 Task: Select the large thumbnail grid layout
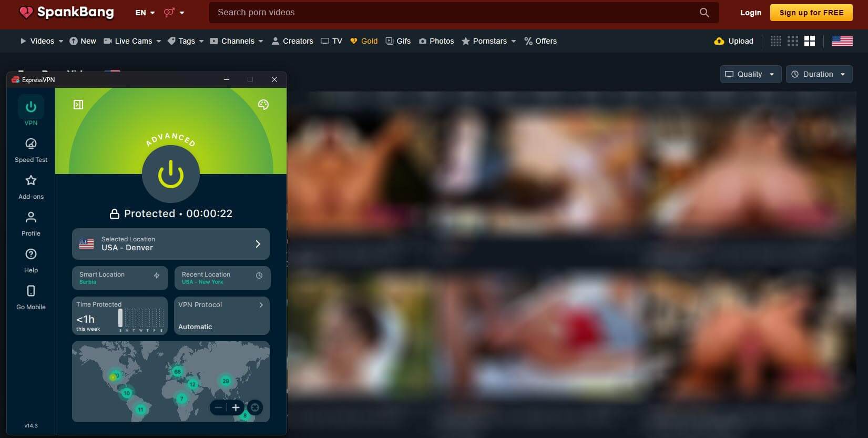(810, 41)
